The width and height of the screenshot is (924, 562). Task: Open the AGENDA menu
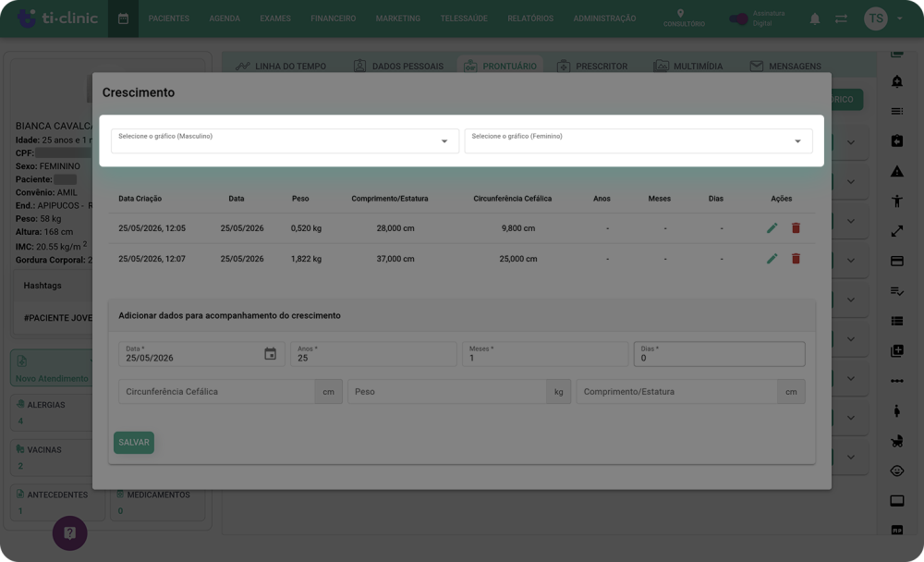pos(225,18)
